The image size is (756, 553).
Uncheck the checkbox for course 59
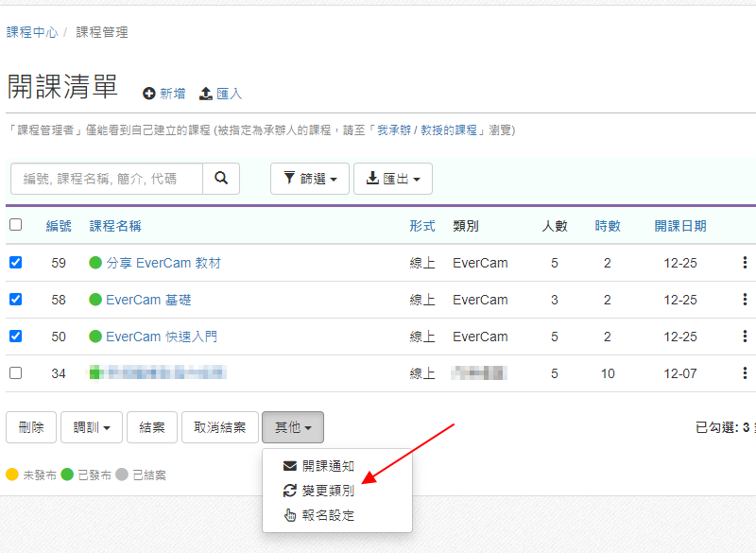(x=15, y=263)
